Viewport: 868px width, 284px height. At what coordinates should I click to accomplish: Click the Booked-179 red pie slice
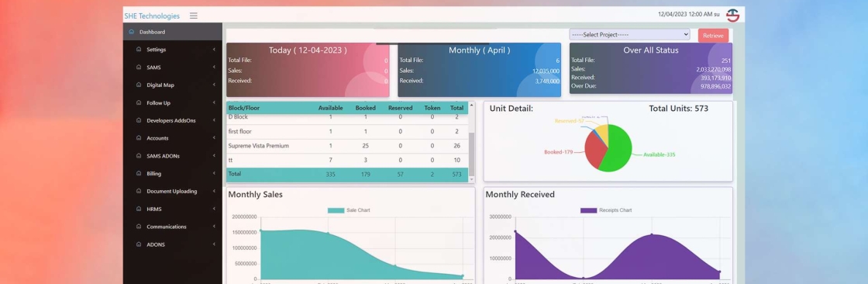(594, 151)
